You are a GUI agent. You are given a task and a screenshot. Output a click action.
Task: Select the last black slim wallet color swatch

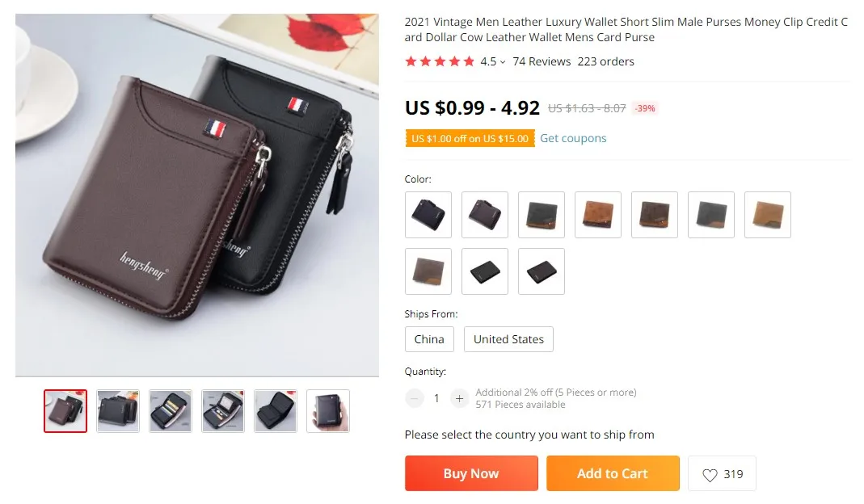pos(541,271)
